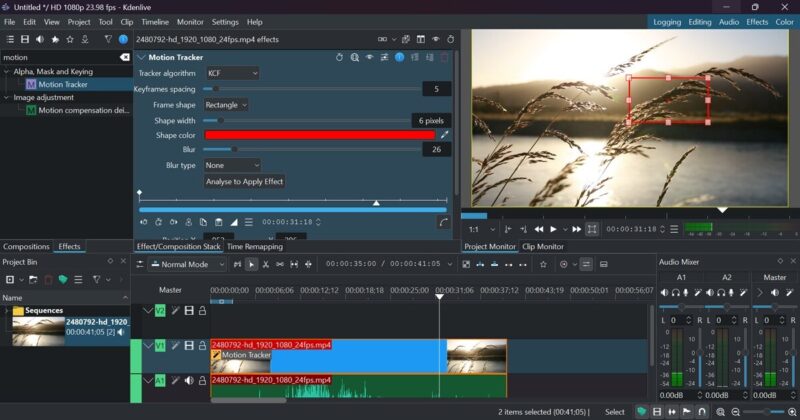Image resolution: width=800 pixels, height=420 pixels.
Task: Show video-only effects filter icon
Action: pyautogui.click(x=24, y=39)
